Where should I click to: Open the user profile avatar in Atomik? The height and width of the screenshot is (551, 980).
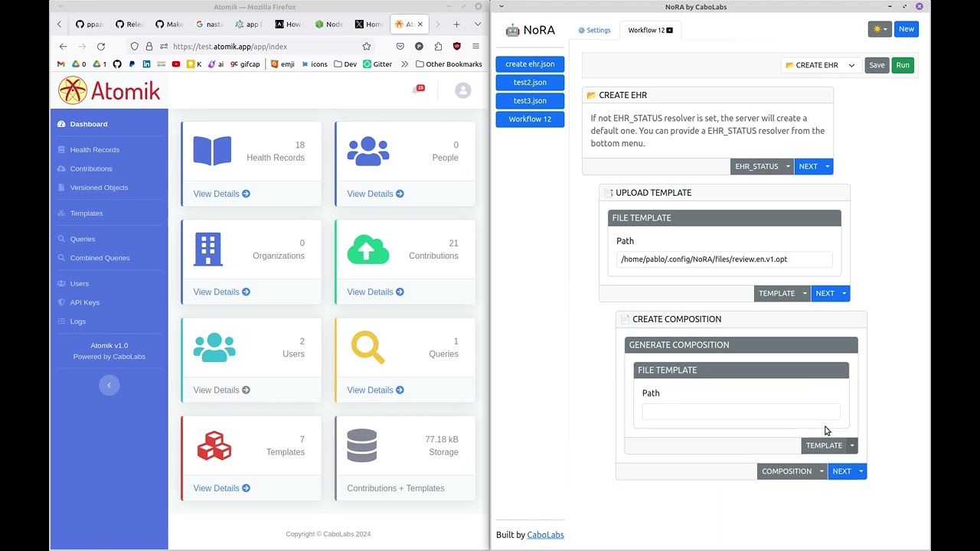462,90
